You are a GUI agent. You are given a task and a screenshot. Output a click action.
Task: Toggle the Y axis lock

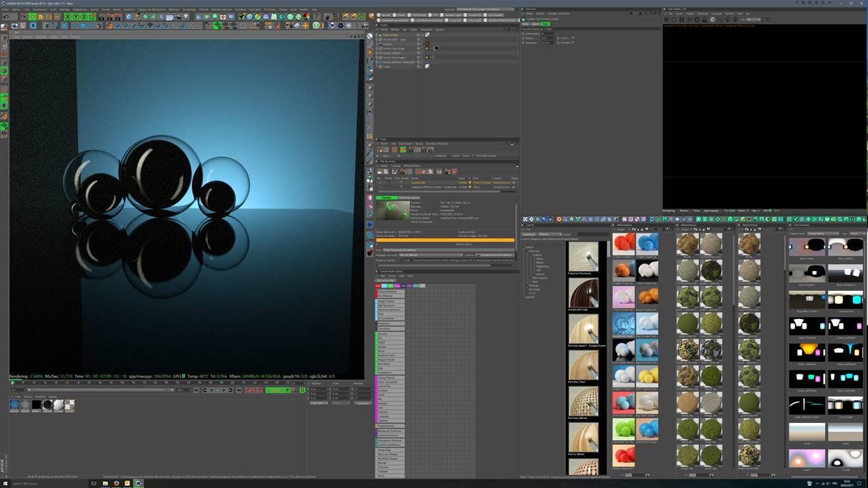(x=75, y=16)
